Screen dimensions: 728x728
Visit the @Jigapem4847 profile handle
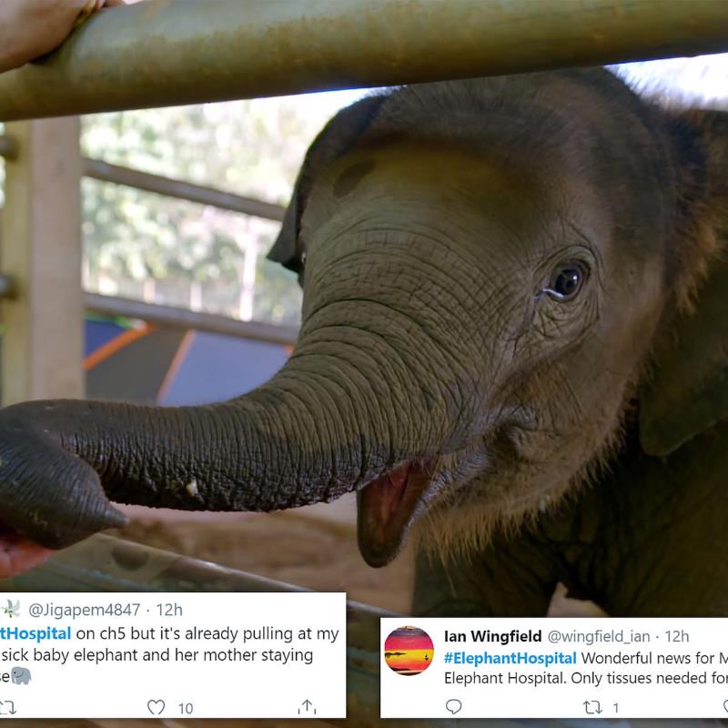click(84, 610)
